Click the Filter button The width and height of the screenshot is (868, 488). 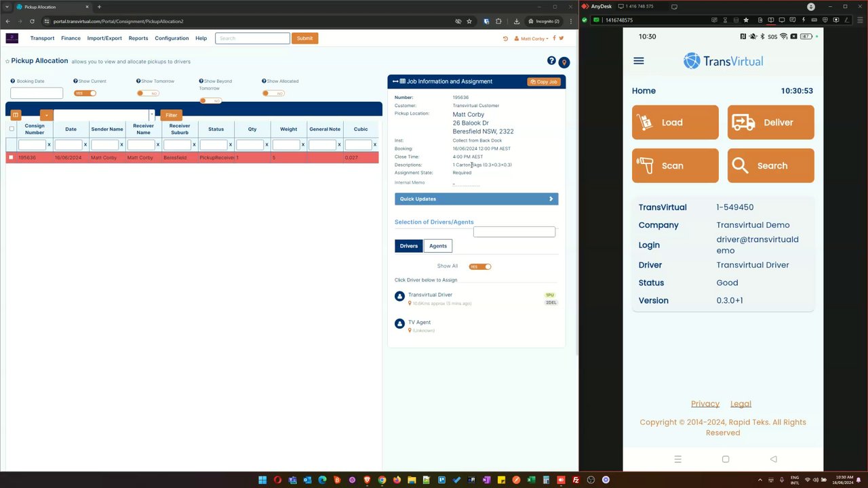tap(171, 115)
